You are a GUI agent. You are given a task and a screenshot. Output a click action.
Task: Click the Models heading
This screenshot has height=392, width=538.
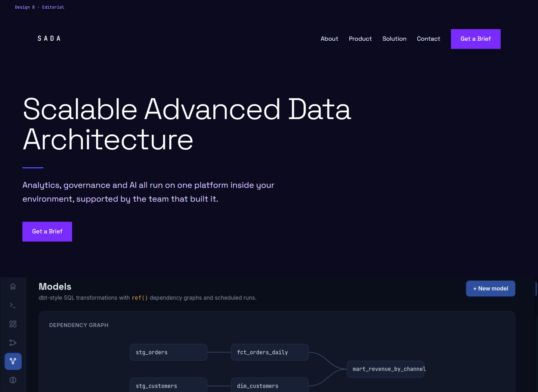pyautogui.click(x=55, y=287)
